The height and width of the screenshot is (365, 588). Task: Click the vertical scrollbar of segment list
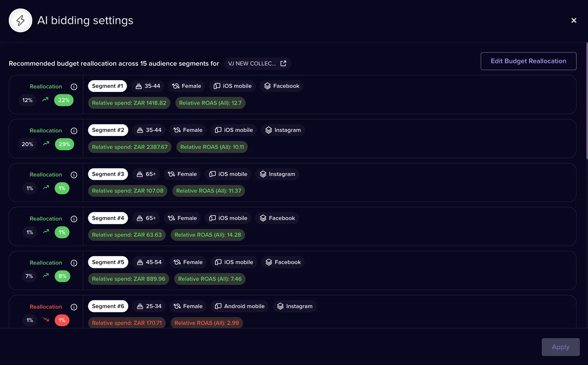(x=587, y=101)
